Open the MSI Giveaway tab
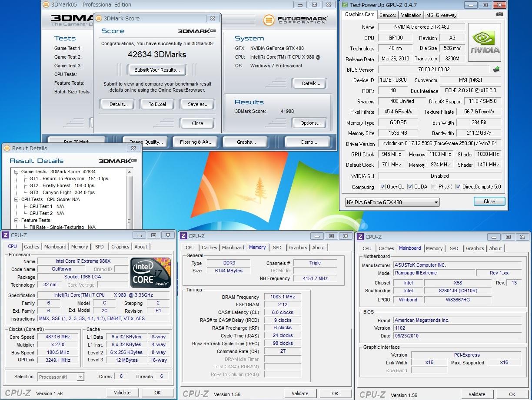The width and height of the screenshot is (532, 400). [x=441, y=15]
